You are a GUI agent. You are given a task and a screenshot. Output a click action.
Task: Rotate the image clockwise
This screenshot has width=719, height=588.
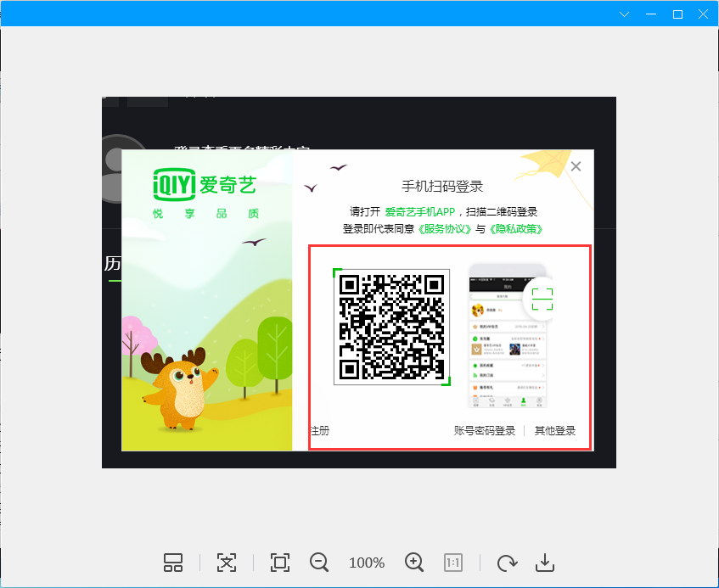[507, 563]
